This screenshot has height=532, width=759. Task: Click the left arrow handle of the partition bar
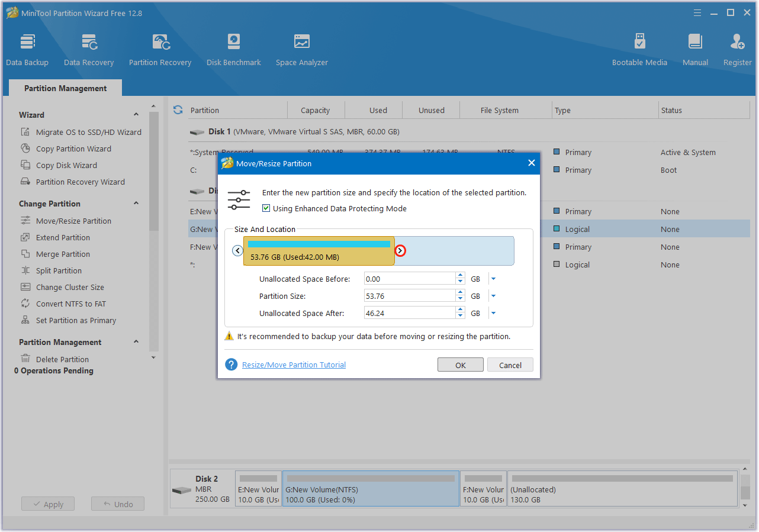tap(237, 250)
